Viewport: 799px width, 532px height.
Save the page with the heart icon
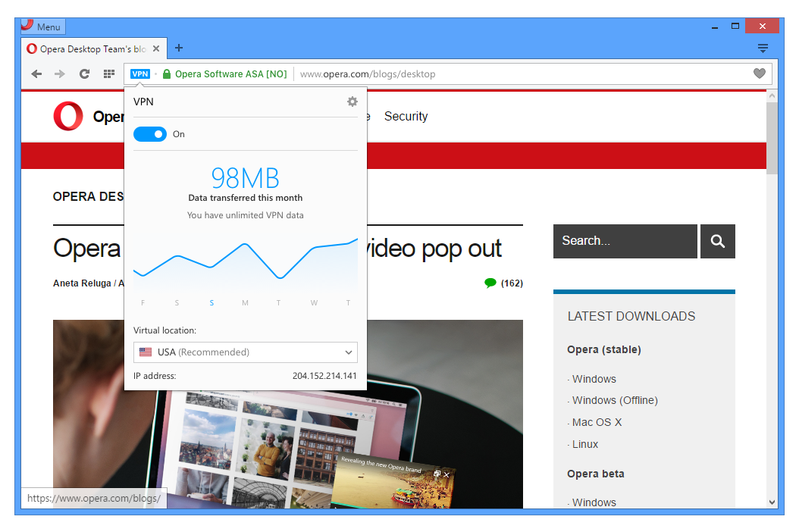tap(759, 74)
